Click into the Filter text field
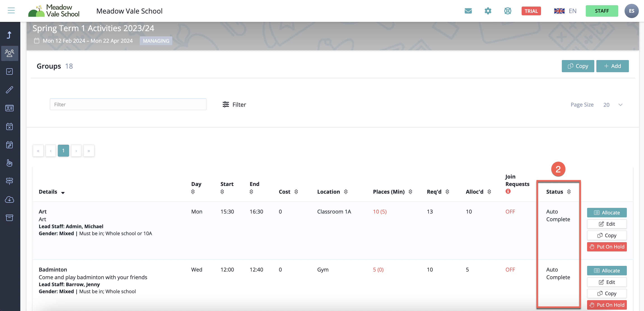Viewport: 644px width, 311px height. (128, 104)
